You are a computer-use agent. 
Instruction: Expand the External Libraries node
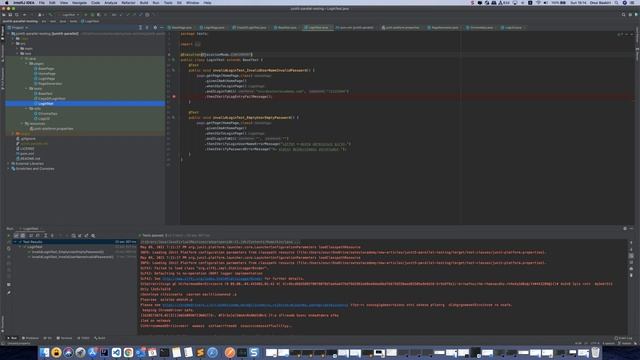[9, 164]
